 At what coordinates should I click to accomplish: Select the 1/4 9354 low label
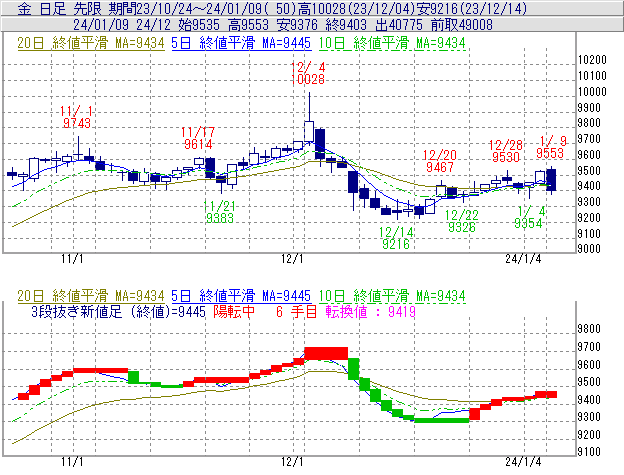529,217
